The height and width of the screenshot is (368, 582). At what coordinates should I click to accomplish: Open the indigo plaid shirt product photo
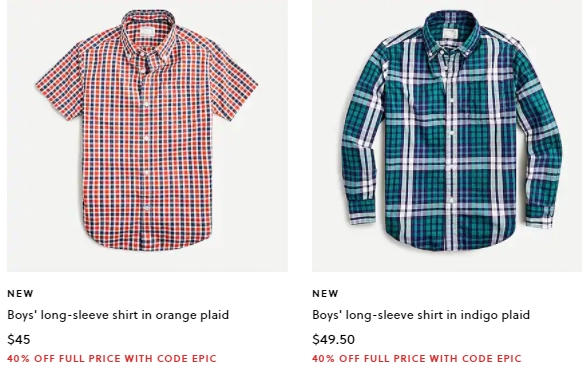[447, 136]
